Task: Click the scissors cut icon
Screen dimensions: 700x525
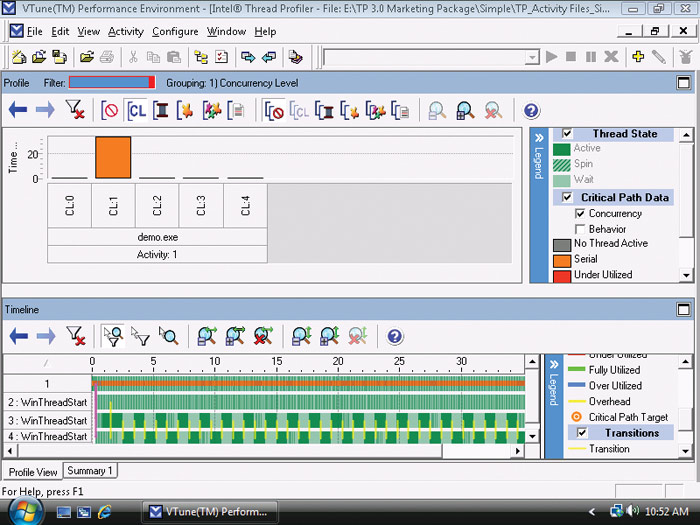Action: [133, 57]
